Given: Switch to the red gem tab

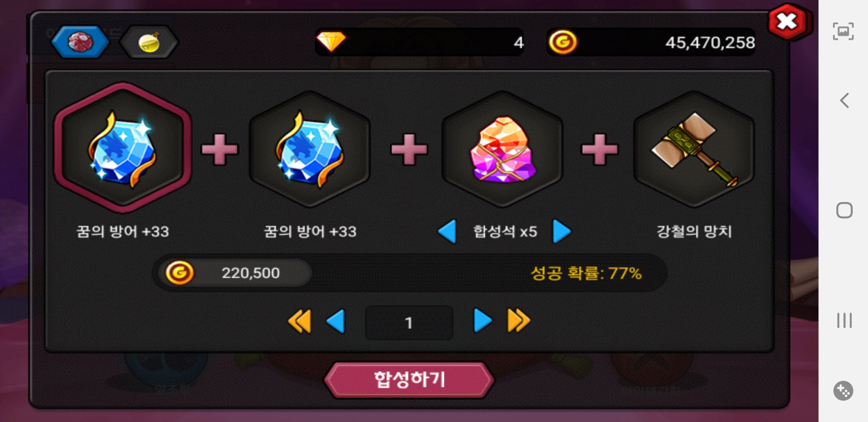Looking at the screenshot, I should [x=80, y=42].
